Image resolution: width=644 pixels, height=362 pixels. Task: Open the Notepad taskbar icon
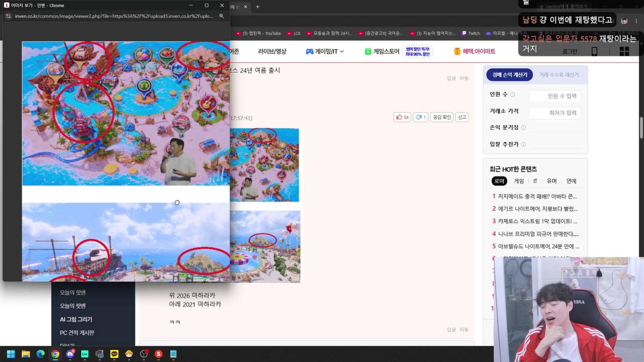tap(173, 354)
